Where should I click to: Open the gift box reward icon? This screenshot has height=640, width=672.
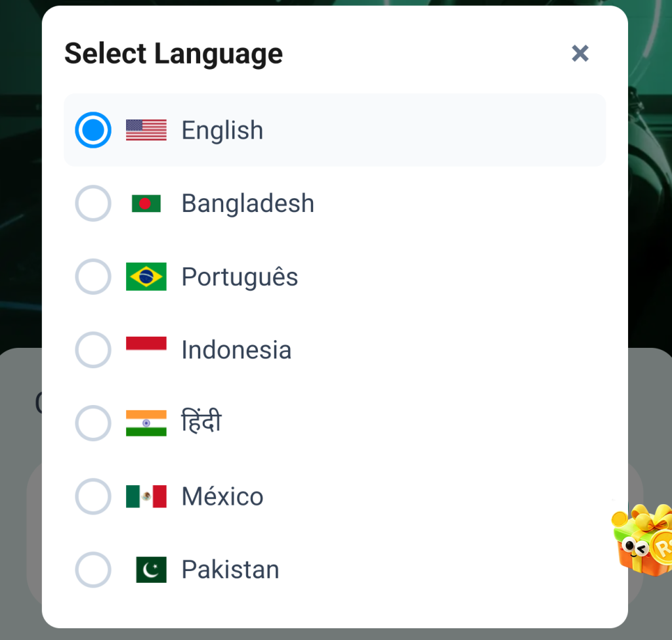point(643,540)
